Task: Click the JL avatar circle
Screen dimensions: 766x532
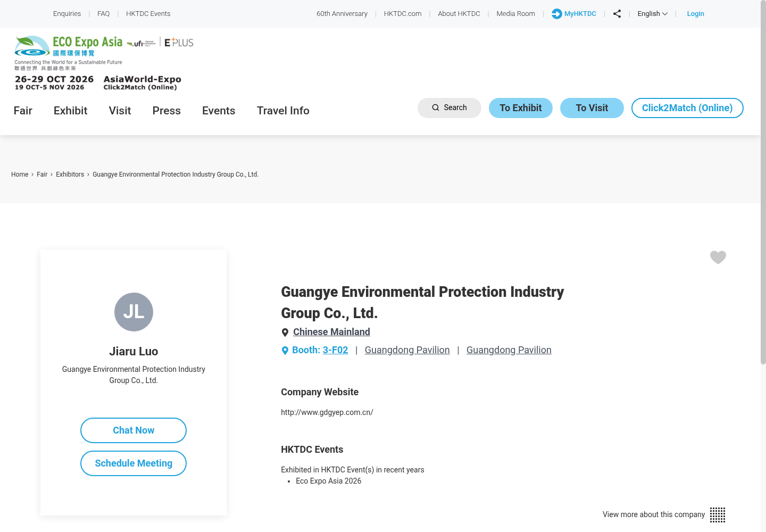Action: pyautogui.click(x=134, y=312)
